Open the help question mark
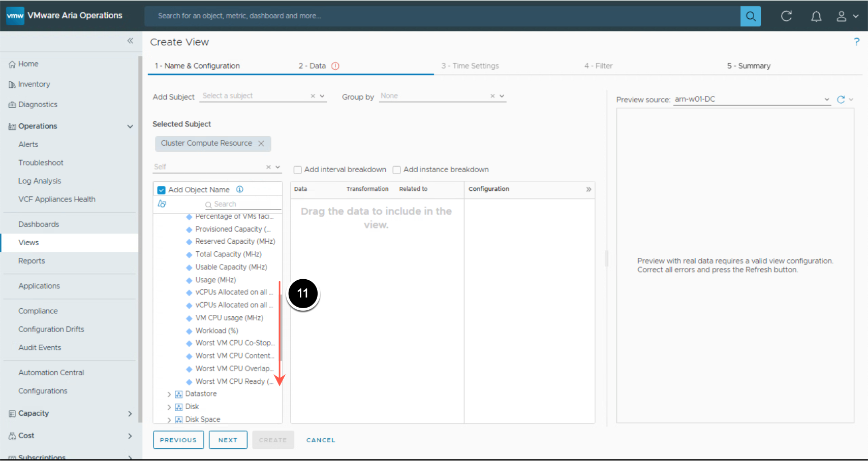Screen dimensions: 868x461 [x=856, y=42]
